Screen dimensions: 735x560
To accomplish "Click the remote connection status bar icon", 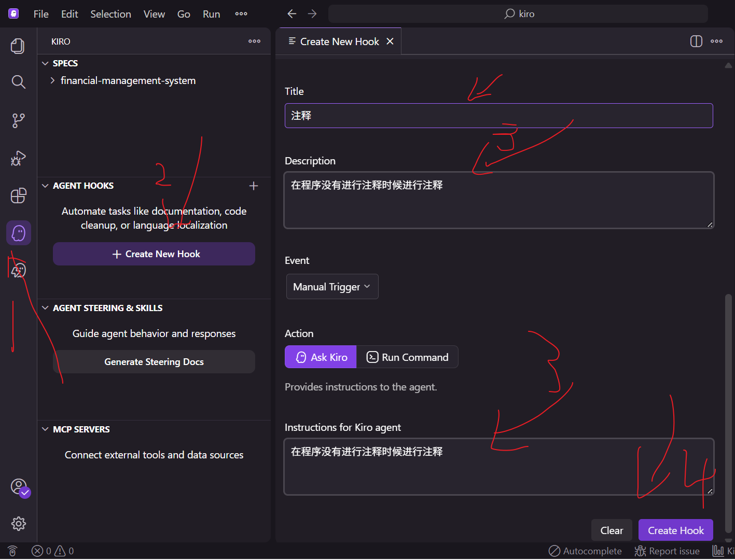I will coord(12,551).
